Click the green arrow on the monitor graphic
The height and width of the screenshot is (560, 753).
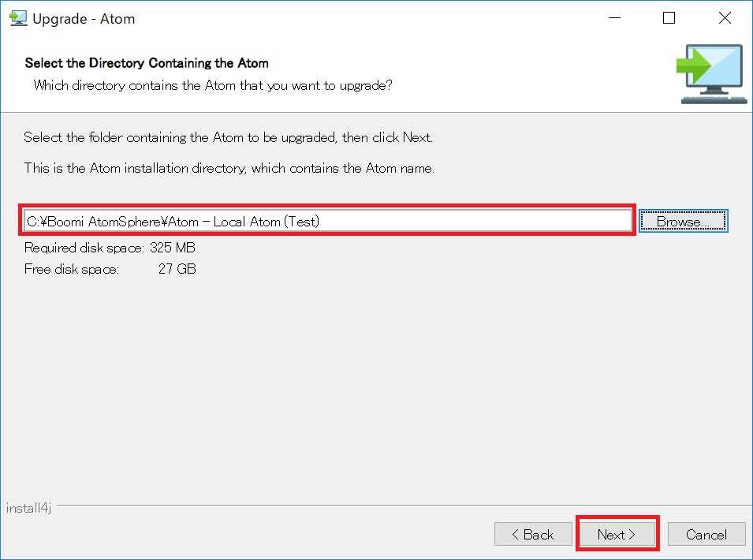694,65
